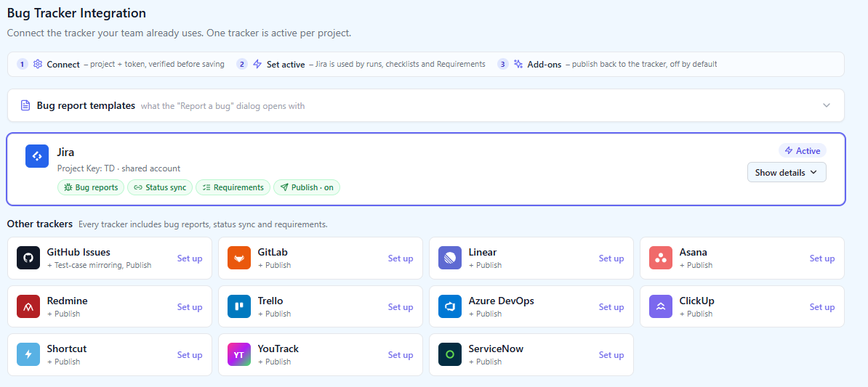Click the paper-plane icon in Publish tag

pos(284,187)
